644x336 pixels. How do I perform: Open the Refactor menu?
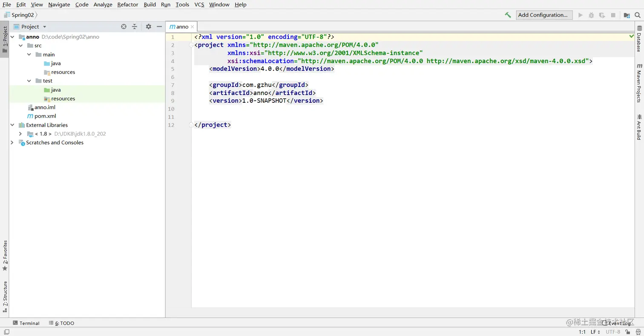pos(128,5)
